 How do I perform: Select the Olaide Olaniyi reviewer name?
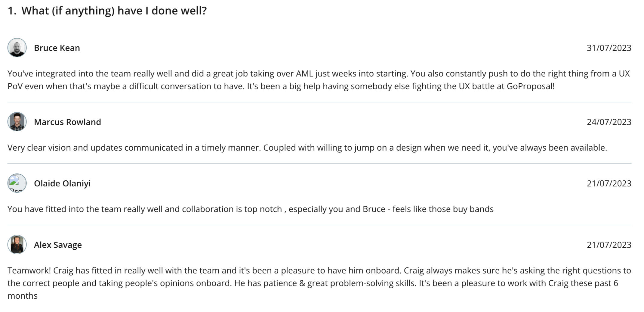tap(62, 183)
